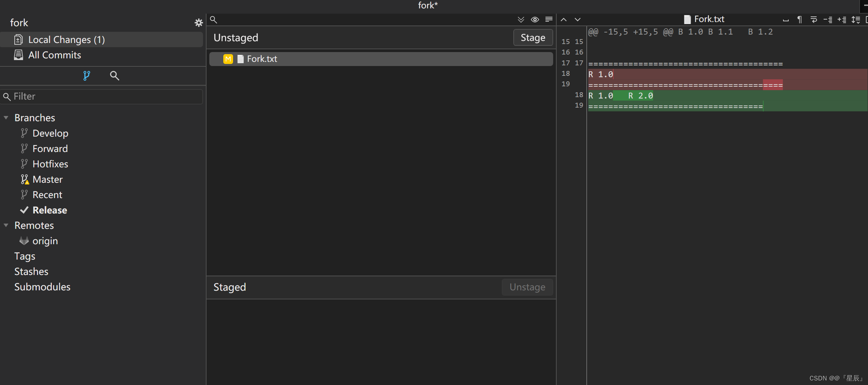
Task: Toggle word wrap in diff view
Action: point(813,20)
